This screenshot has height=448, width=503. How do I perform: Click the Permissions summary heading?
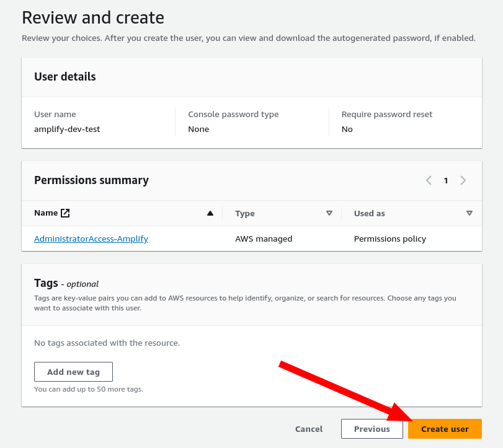coord(91,180)
